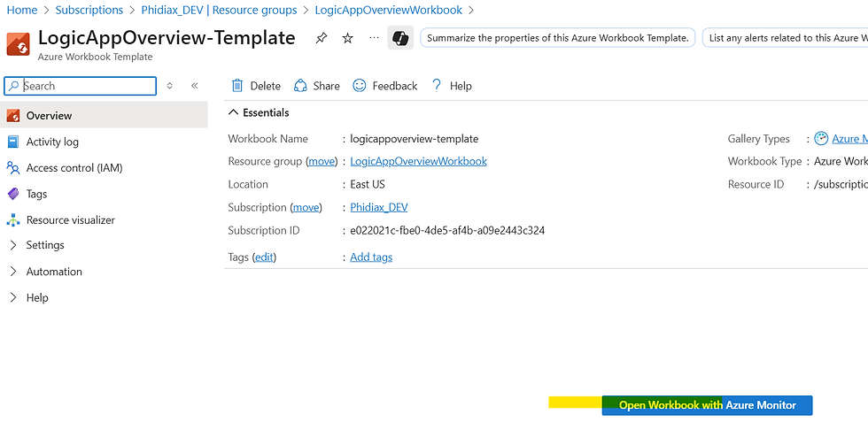Select the Subscription ID value text
Image resolution: width=868 pixels, height=430 pixels.
click(x=447, y=230)
